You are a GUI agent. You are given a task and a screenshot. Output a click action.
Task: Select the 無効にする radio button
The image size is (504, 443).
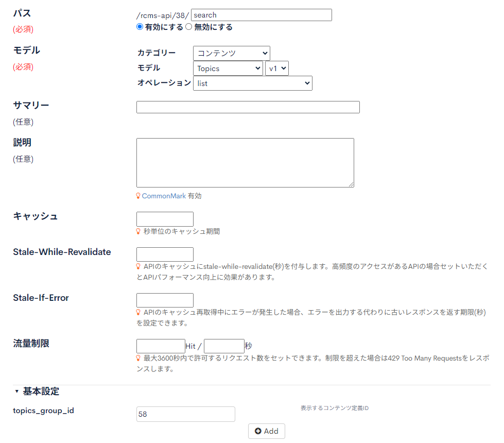point(189,27)
